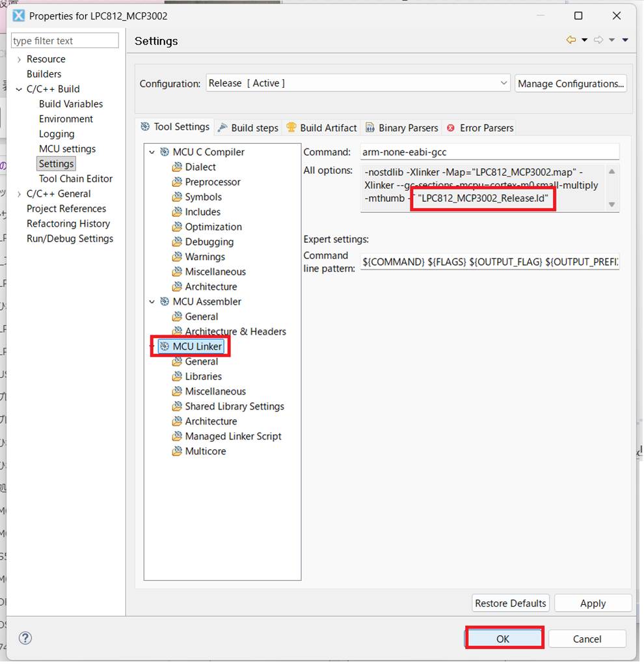Click the back arrow navigation icon

point(571,40)
